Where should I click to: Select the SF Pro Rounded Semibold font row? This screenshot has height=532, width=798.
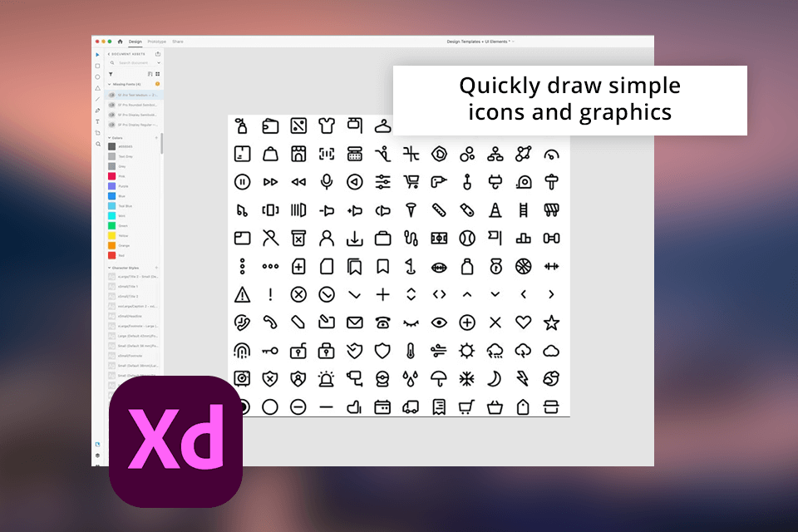click(134, 105)
